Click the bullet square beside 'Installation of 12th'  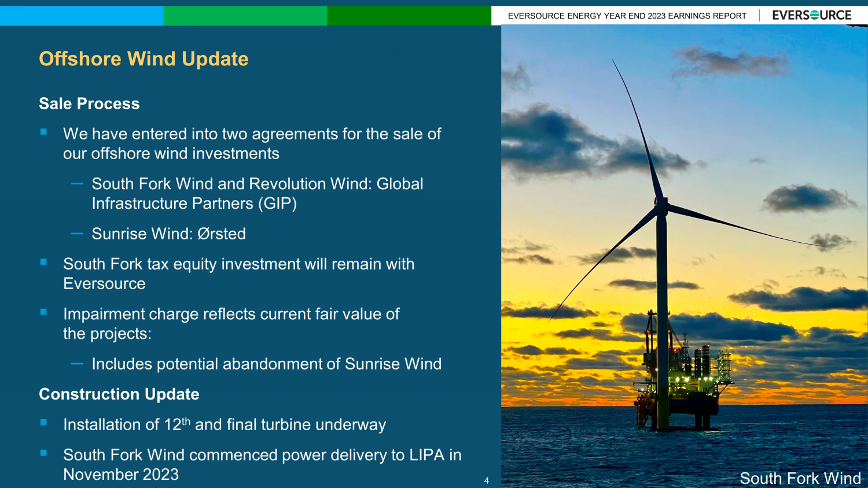[x=43, y=423]
